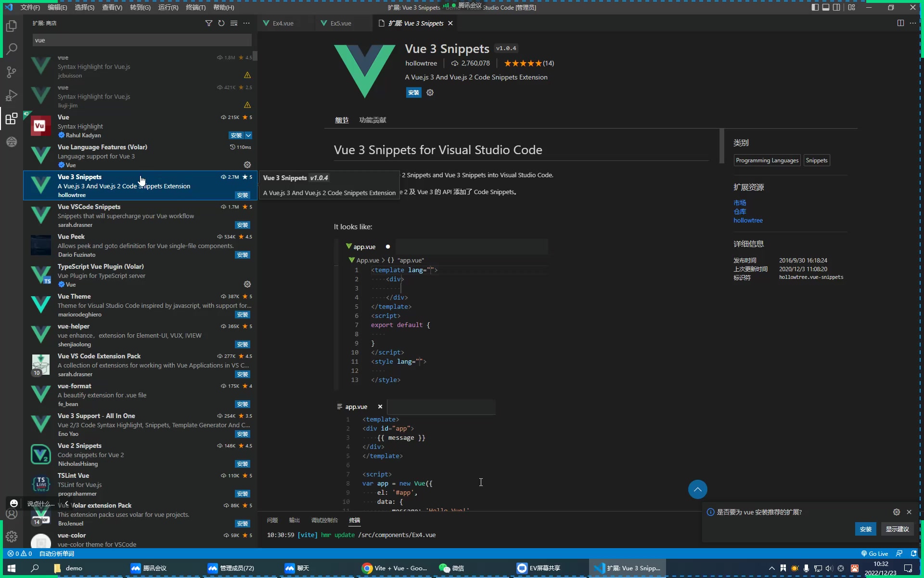Click 显示建议 in notification
Viewport: 924px width, 578px height.
pyautogui.click(x=898, y=529)
